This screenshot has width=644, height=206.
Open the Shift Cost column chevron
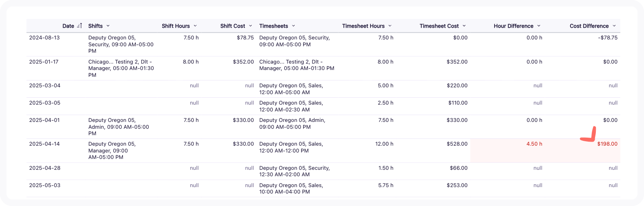click(x=251, y=26)
